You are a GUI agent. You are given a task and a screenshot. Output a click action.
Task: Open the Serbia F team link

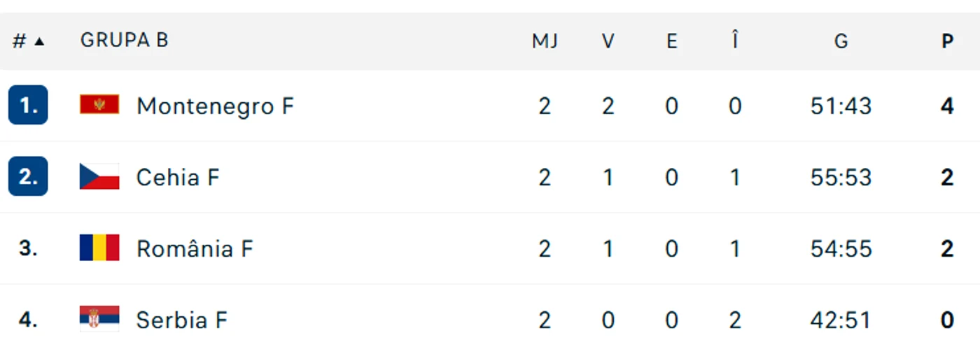182,320
